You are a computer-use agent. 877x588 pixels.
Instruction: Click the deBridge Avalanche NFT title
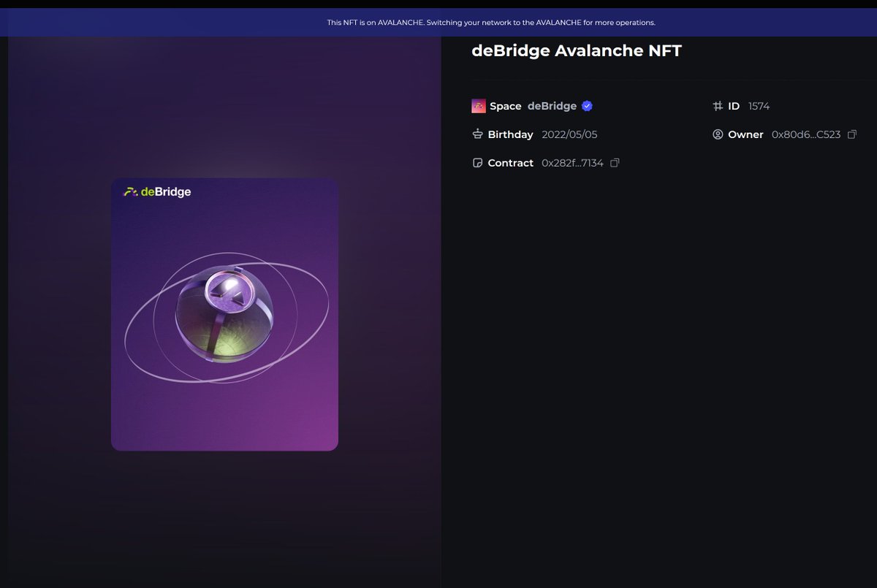pos(577,50)
